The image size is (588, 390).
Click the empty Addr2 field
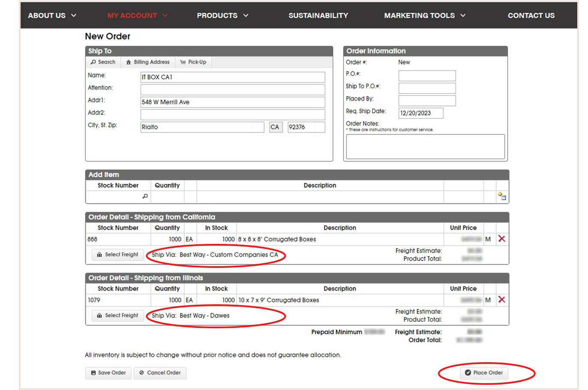[x=233, y=114]
